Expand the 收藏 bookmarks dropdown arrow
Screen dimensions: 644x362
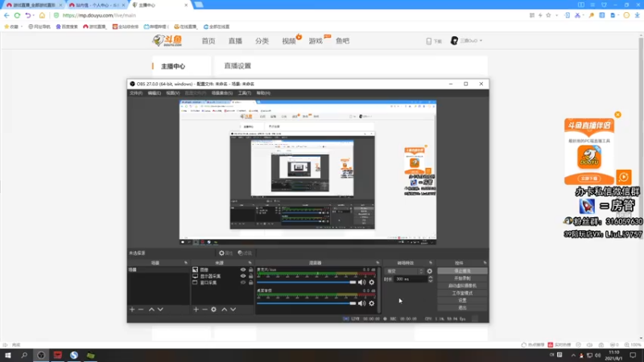point(22,27)
